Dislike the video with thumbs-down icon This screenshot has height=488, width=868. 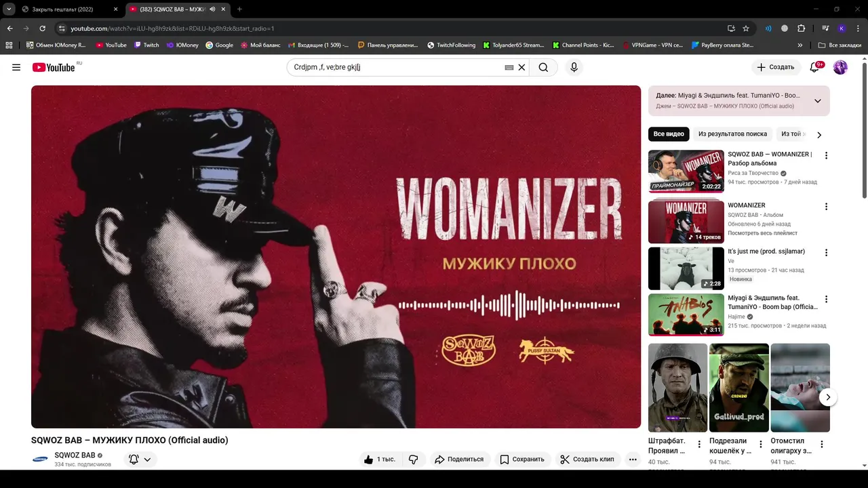coord(413,459)
